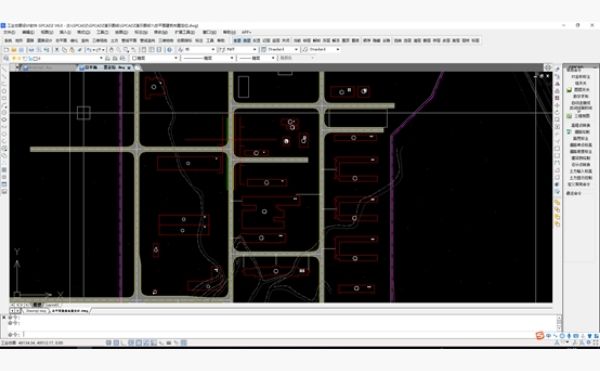Click the top entry in right side panel

pos(580,76)
